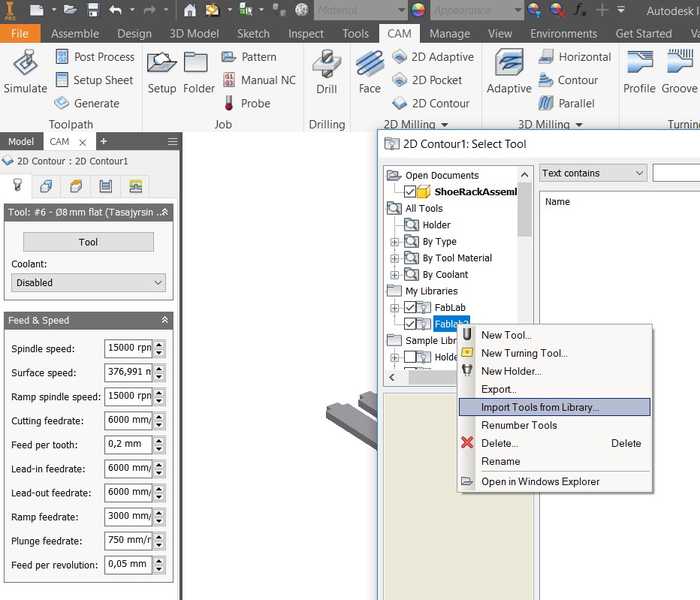Viewport: 700px width, 600px height.
Task: Open the Setup Sheet command
Action: click(94, 80)
